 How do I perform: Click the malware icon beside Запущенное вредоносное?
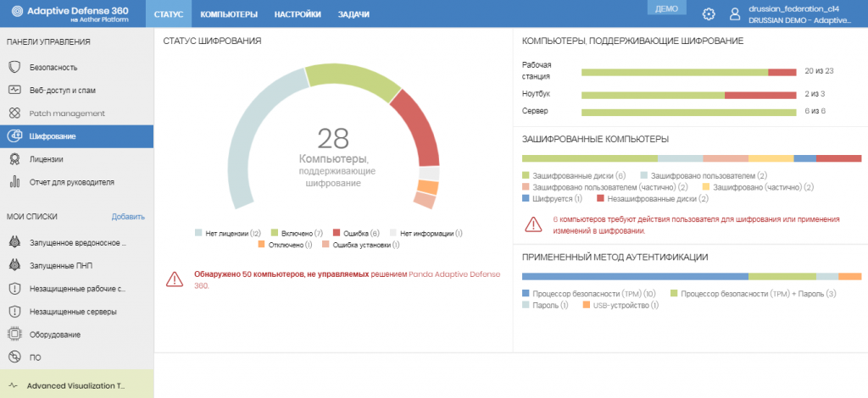15,243
